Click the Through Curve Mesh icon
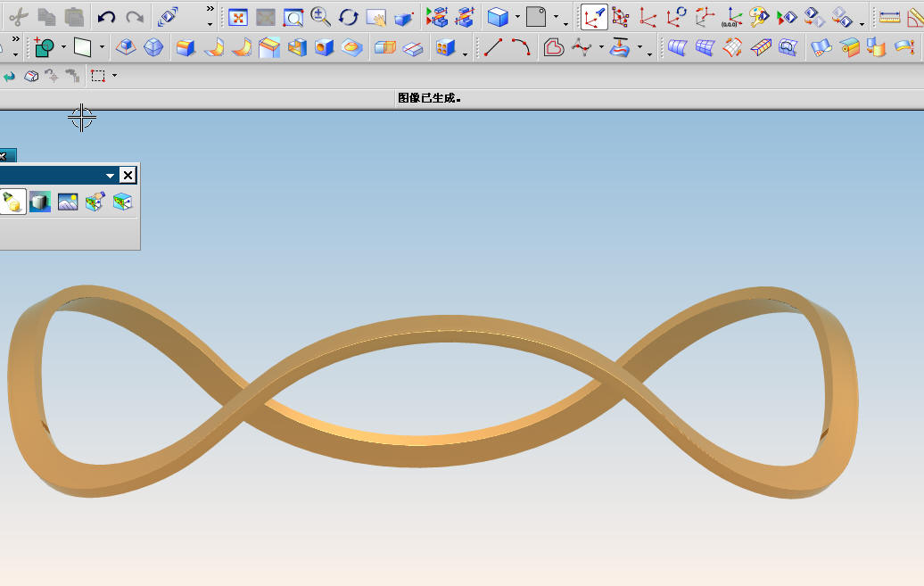The image size is (924, 586). [x=705, y=47]
